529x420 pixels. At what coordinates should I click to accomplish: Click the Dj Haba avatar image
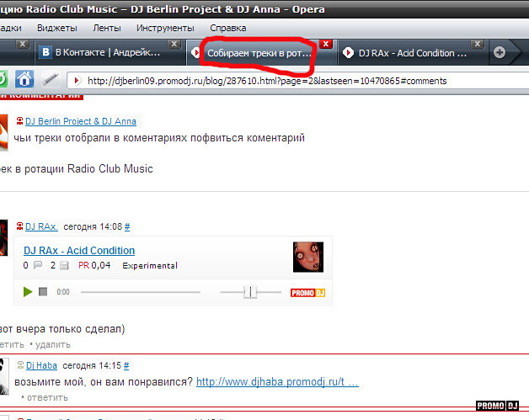coord(4,376)
